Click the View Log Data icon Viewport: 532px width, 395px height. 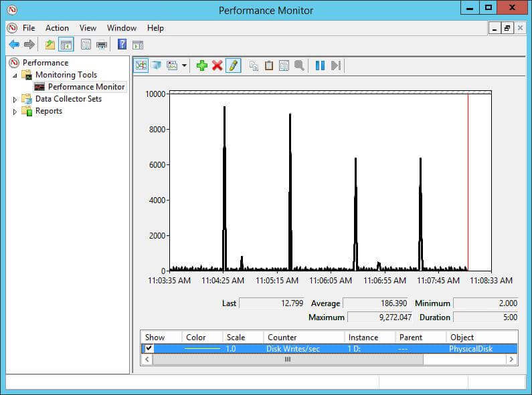pyautogui.click(x=156, y=65)
